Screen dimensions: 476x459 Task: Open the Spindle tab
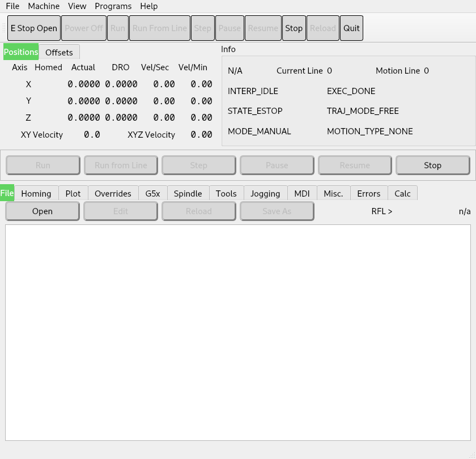point(188,194)
